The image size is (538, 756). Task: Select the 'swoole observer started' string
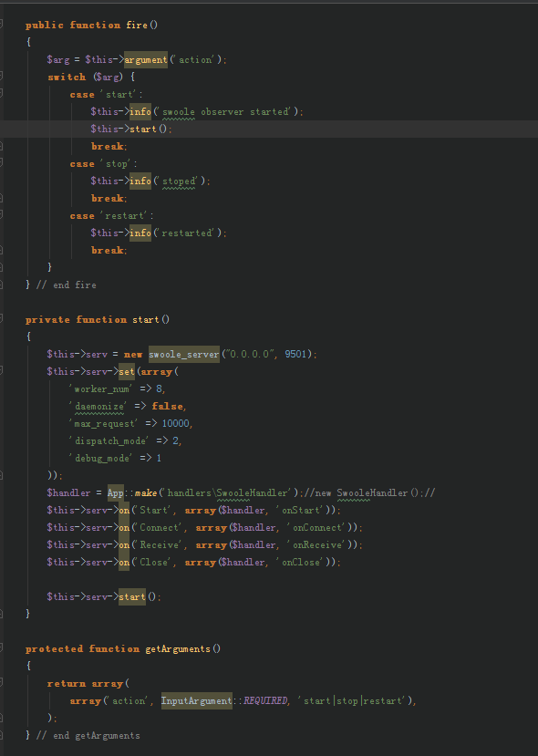225,112
